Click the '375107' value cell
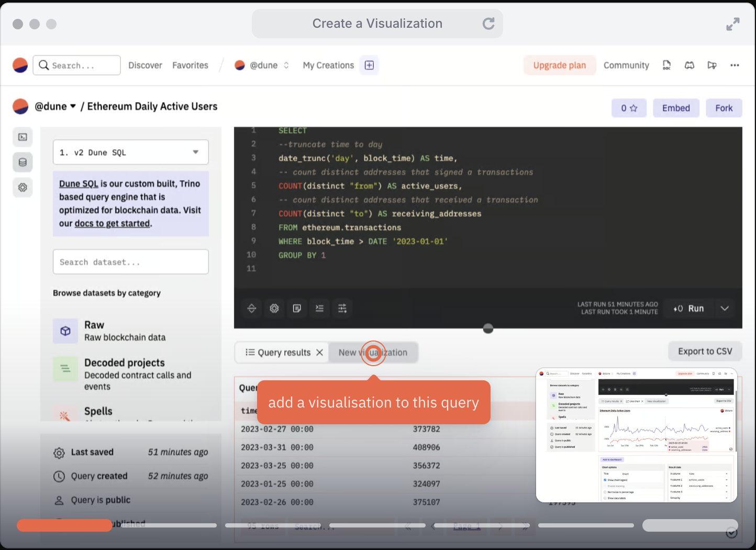The image size is (756, 550). point(426,502)
